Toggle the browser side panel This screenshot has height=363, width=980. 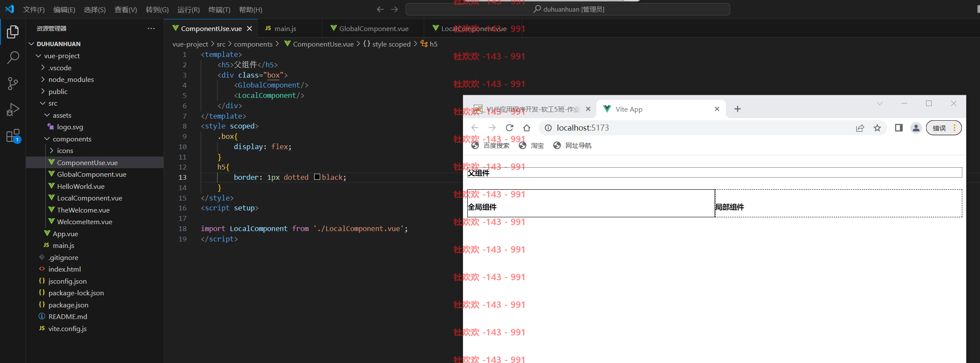click(x=899, y=128)
